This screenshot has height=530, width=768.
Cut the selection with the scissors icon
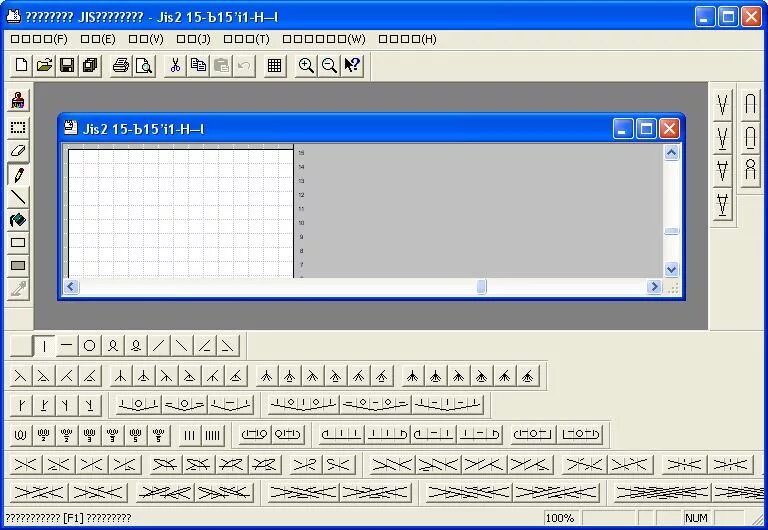click(x=175, y=65)
